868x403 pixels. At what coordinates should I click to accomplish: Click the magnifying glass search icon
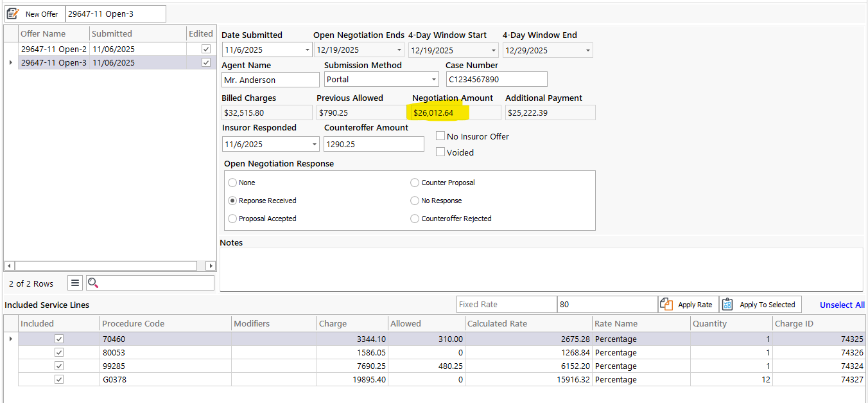click(x=93, y=283)
